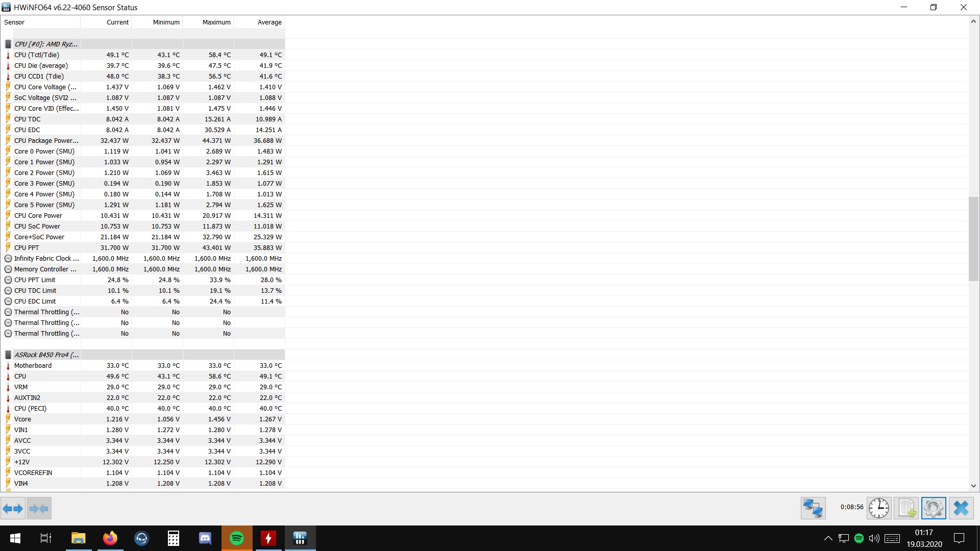
Task: Click the scroll-down arrow of the vertical scrollbar
Action: [x=973, y=486]
